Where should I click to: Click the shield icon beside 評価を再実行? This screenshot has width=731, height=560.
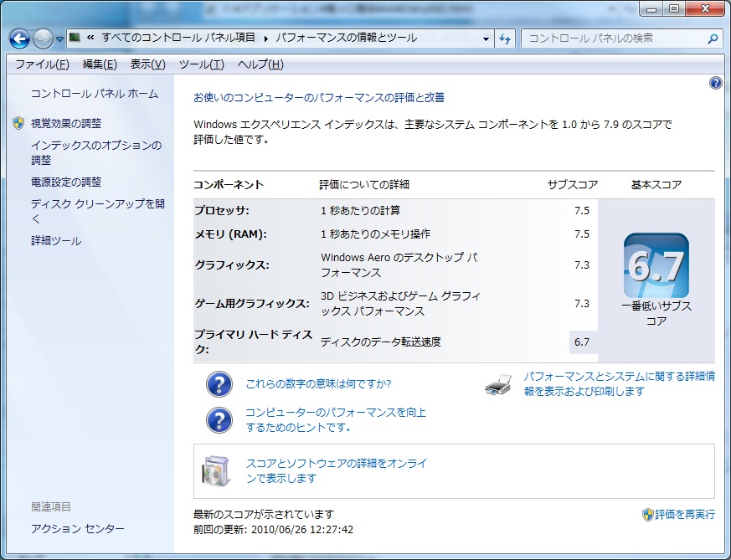coord(647,515)
